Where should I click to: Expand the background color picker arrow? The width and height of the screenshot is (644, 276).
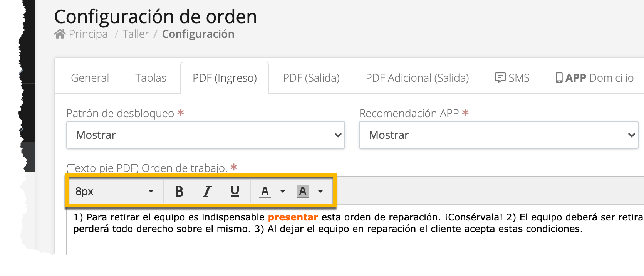pos(320,191)
